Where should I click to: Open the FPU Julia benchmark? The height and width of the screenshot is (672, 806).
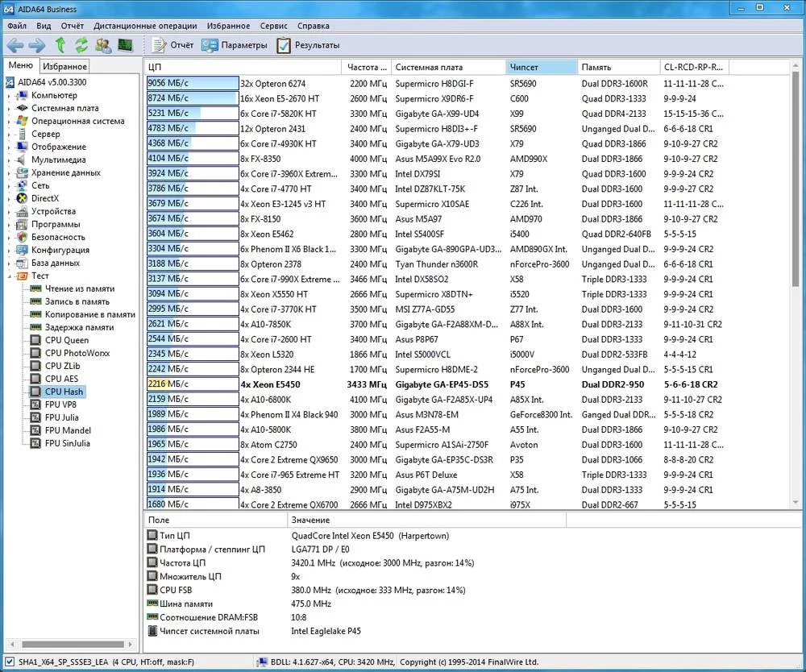pos(61,417)
